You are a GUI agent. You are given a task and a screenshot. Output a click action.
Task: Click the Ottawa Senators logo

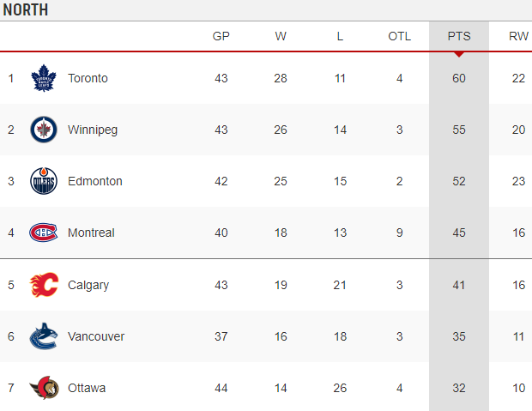(x=44, y=388)
